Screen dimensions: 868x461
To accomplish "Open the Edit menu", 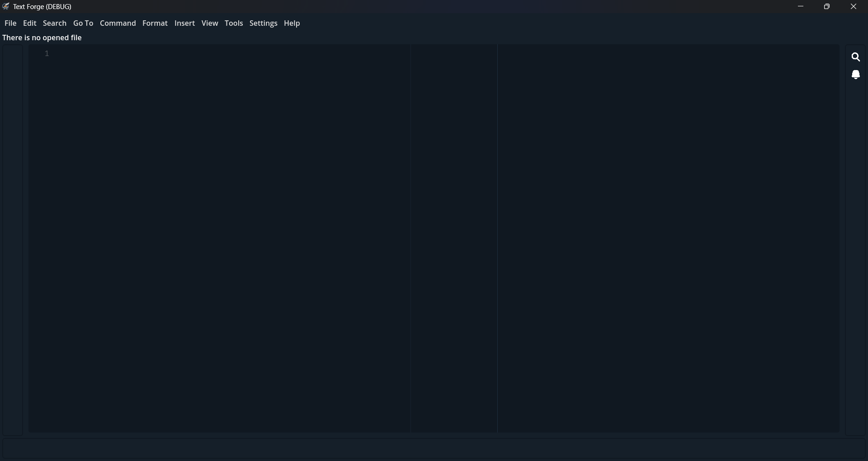I will [x=30, y=24].
